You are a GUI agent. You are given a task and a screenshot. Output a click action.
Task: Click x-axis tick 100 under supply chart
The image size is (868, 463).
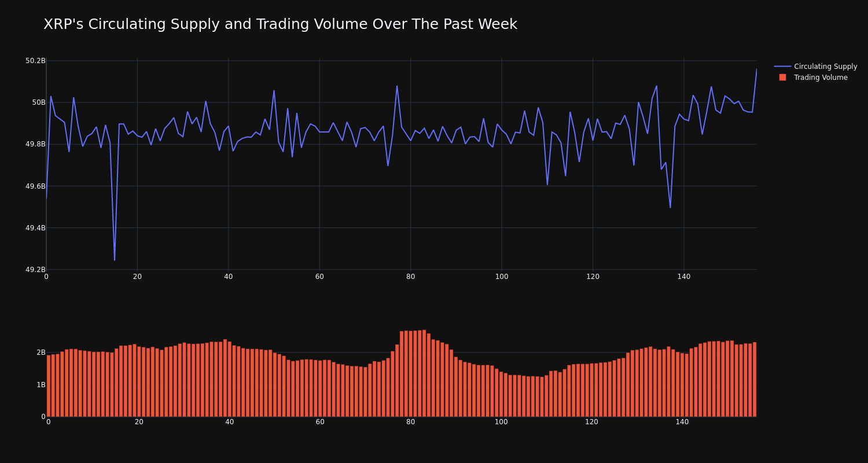pos(502,277)
